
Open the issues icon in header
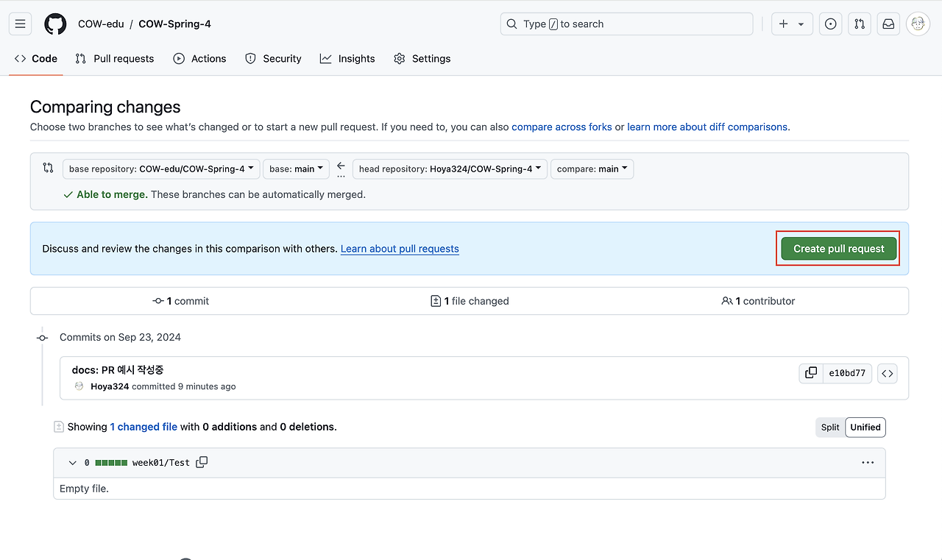click(x=831, y=24)
